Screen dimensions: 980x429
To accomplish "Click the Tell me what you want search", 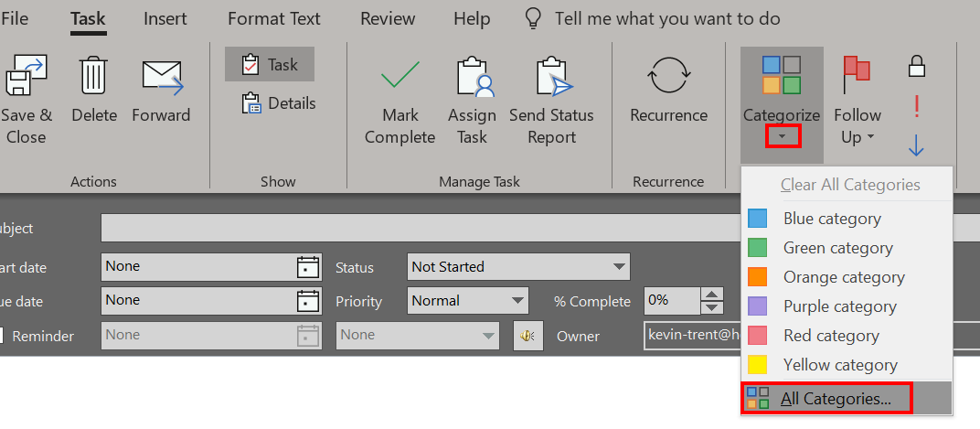I will [x=666, y=18].
